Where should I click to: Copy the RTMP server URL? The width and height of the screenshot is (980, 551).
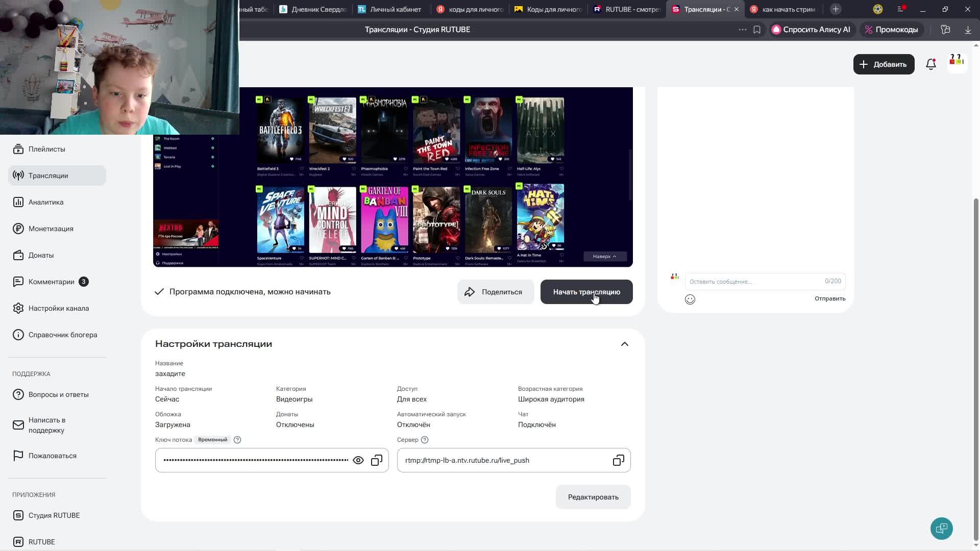click(x=618, y=460)
